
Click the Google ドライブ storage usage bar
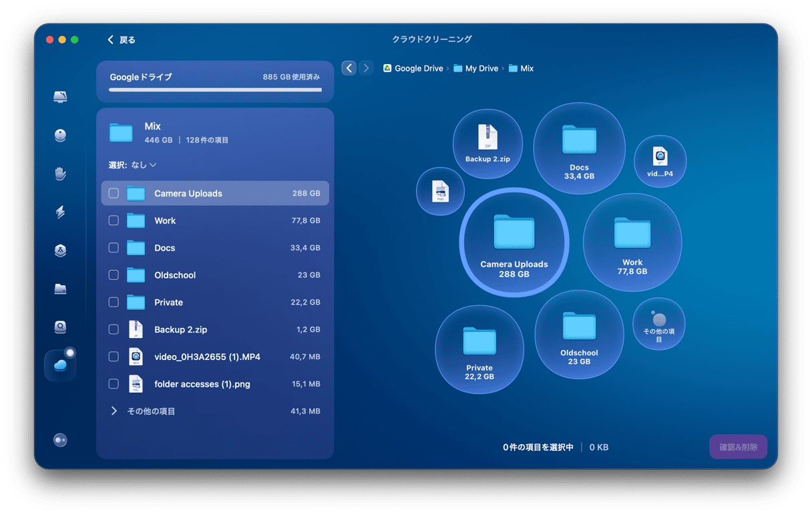tap(215, 89)
